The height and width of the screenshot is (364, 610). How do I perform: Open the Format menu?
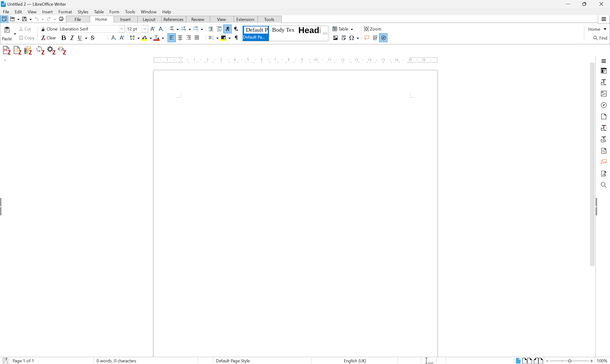(x=65, y=12)
